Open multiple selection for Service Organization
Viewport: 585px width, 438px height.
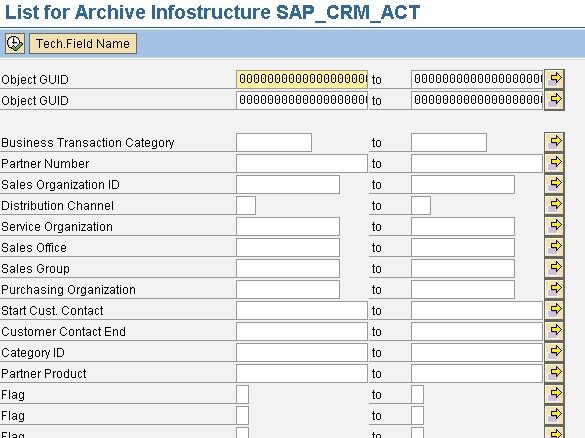click(x=554, y=226)
